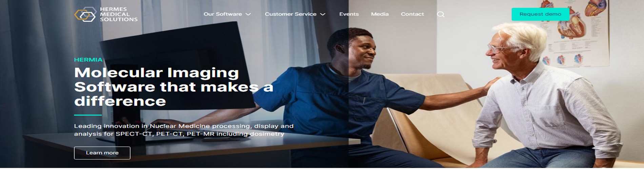Click the nurse in blue scrubs
The height and width of the screenshot is (169, 644).
tap(356, 101)
